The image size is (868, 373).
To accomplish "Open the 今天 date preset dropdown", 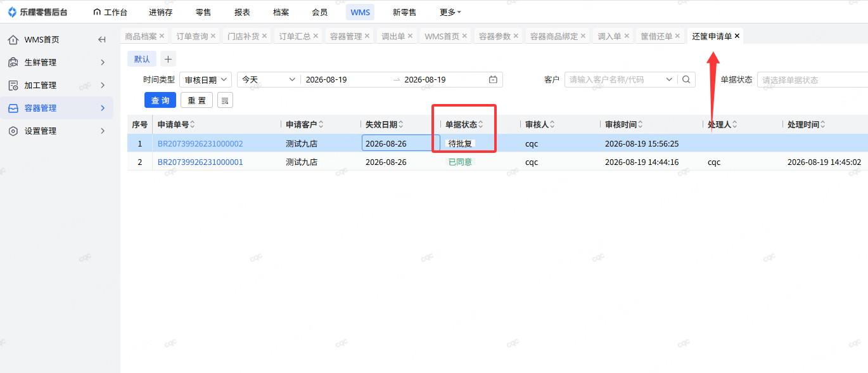I will (x=269, y=80).
